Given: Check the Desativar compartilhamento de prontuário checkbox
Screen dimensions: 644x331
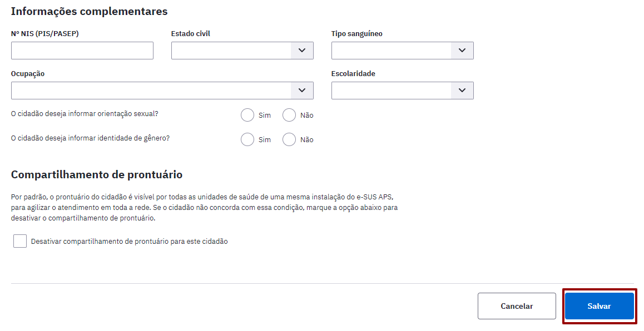Looking at the screenshot, I should pos(19,241).
